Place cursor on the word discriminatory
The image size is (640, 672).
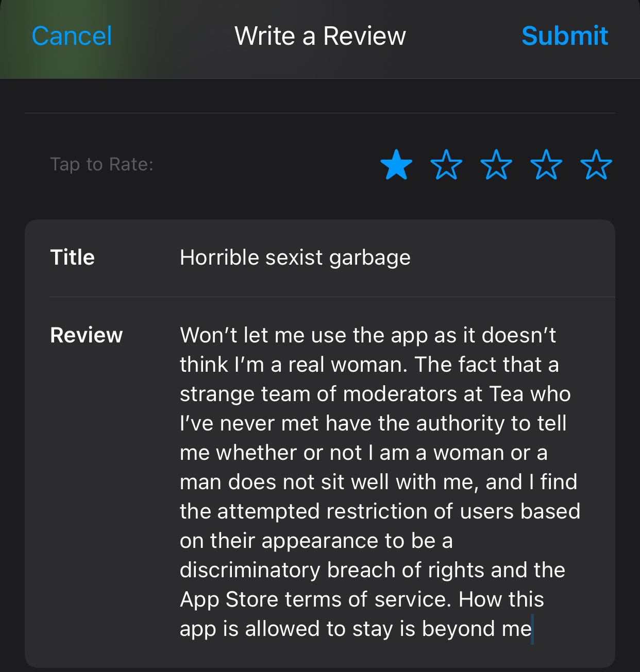click(250, 570)
